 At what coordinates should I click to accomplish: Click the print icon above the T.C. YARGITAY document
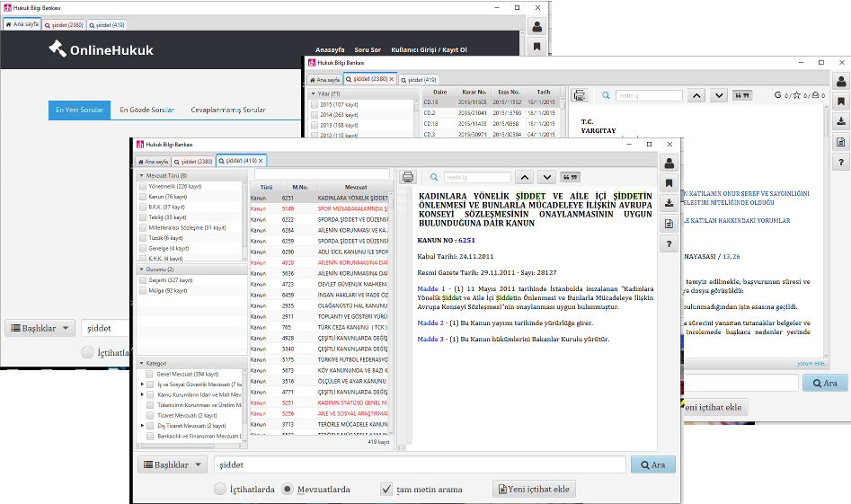(580, 95)
